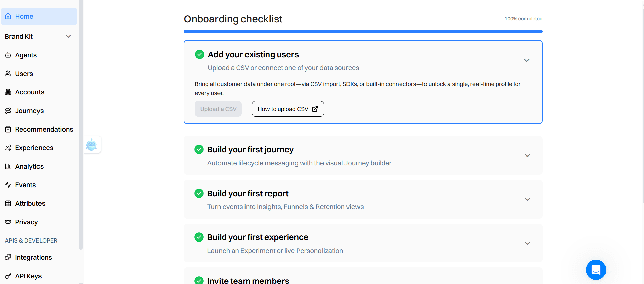This screenshot has height=284, width=644.
Task: Toggle the Add your existing users completion checkmark
Action: pos(199,54)
